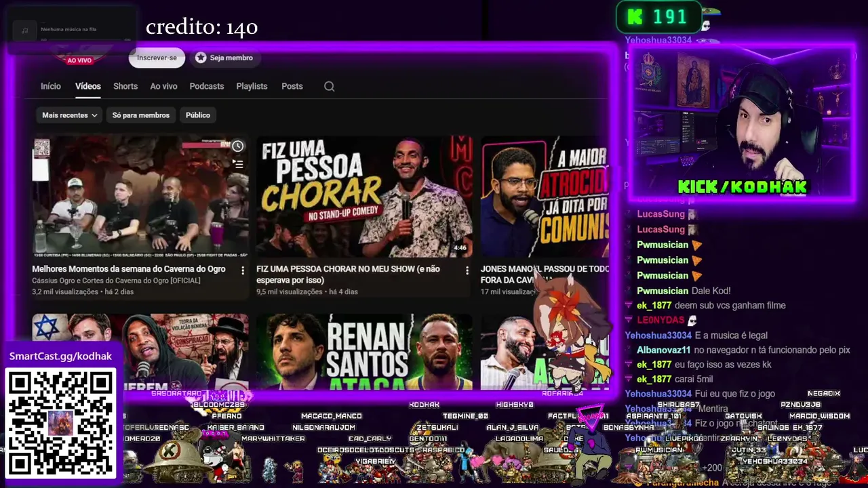
Task: Open the A MAIOR ATROCIDADE thumbnail
Action: (545, 197)
